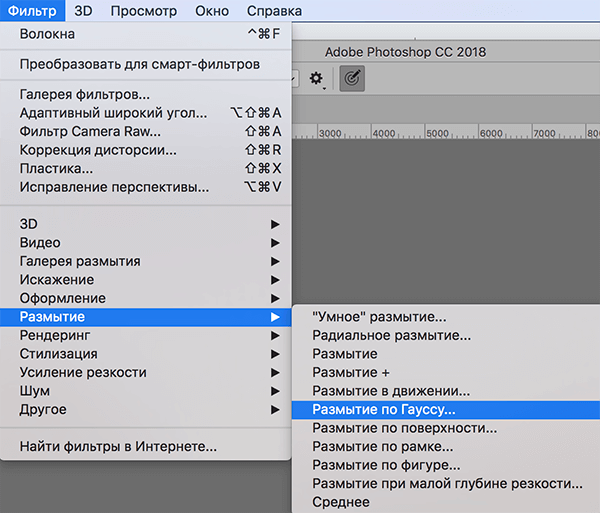Choose Радиальное размытие...
The height and width of the screenshot is (513, 600).
(x=446, y=335)
